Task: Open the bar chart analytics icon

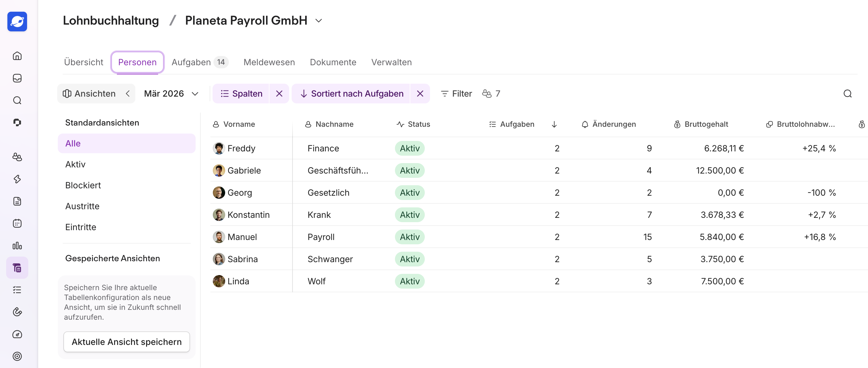Action: coord(17,246)
